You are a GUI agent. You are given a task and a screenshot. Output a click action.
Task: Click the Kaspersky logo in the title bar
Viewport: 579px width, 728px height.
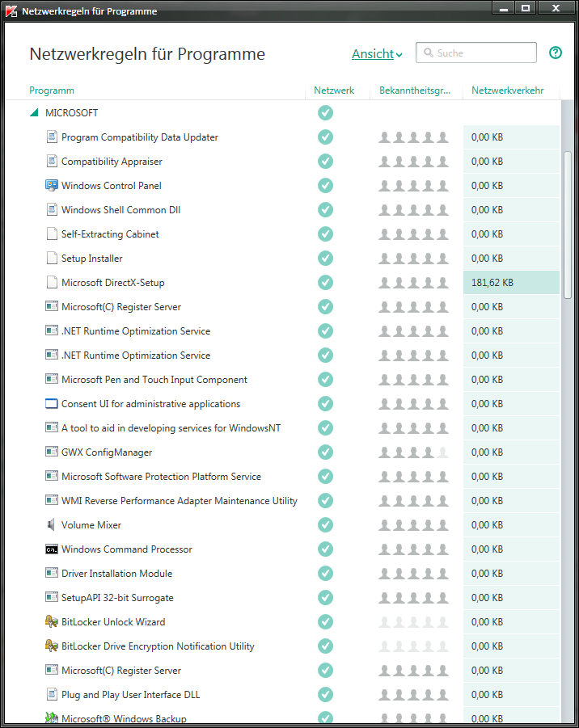coord(11,11)
